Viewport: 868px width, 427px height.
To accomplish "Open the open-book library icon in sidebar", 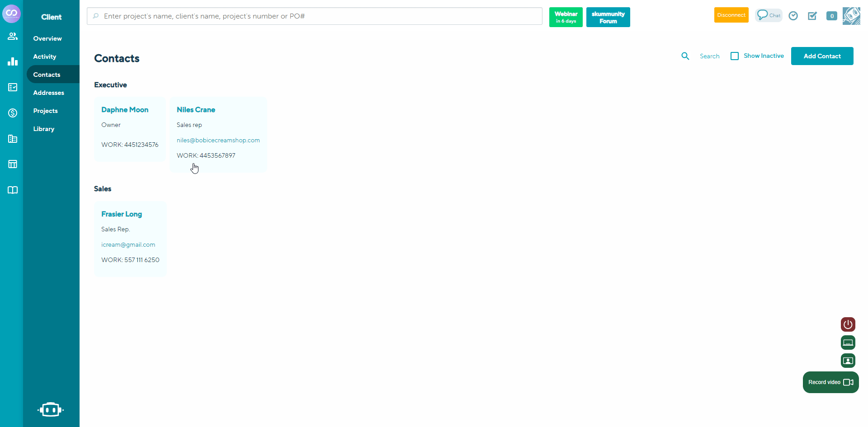I will [13, 190].
